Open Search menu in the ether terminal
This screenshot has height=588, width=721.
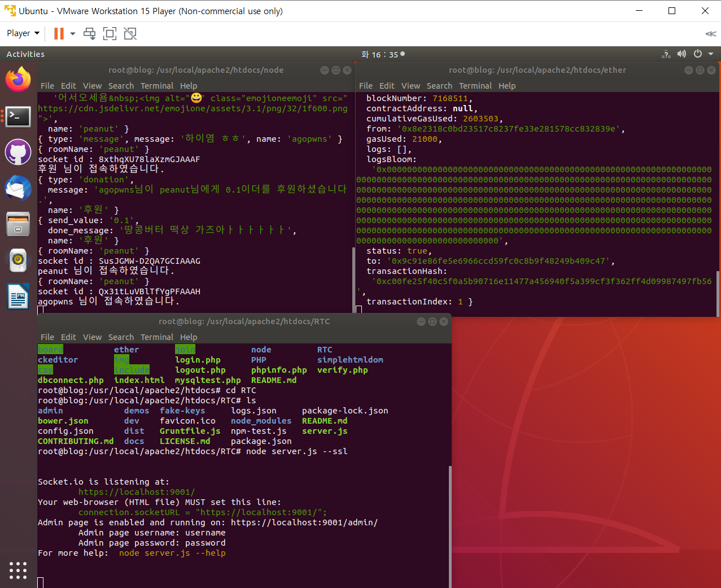[x=439, y=86]
